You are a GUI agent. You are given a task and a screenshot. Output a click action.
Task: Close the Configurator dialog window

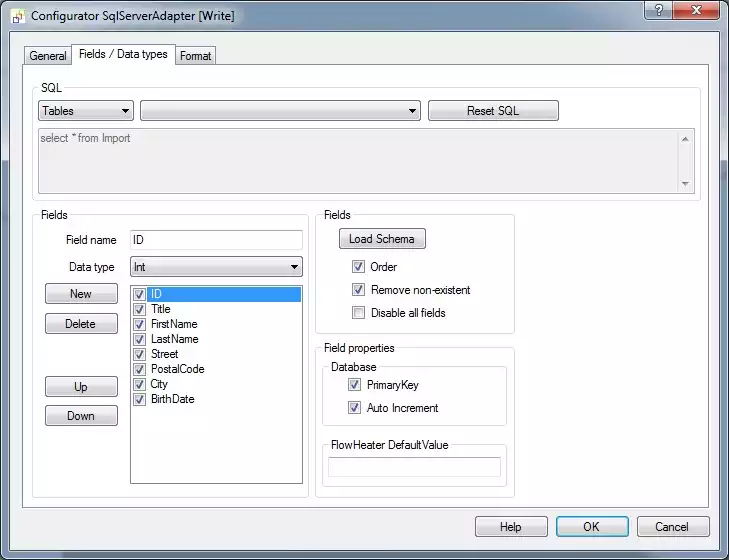(x=697, y=11)
